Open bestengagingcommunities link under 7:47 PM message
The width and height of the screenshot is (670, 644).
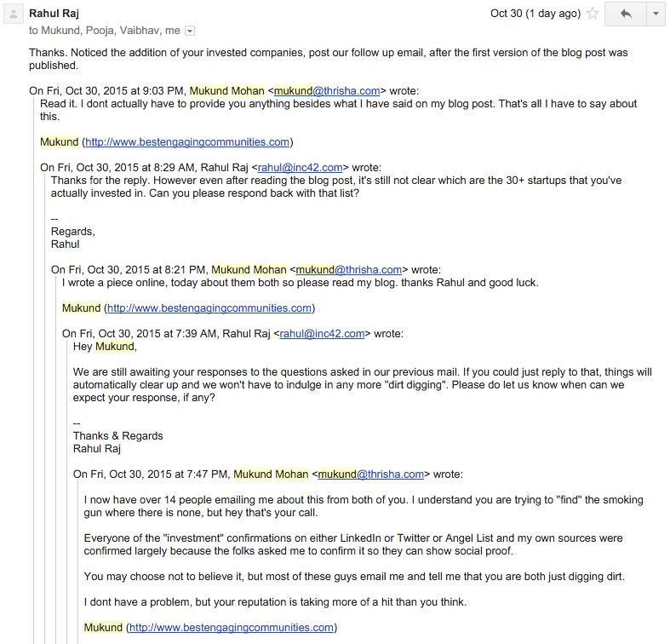tap(232, 628)
